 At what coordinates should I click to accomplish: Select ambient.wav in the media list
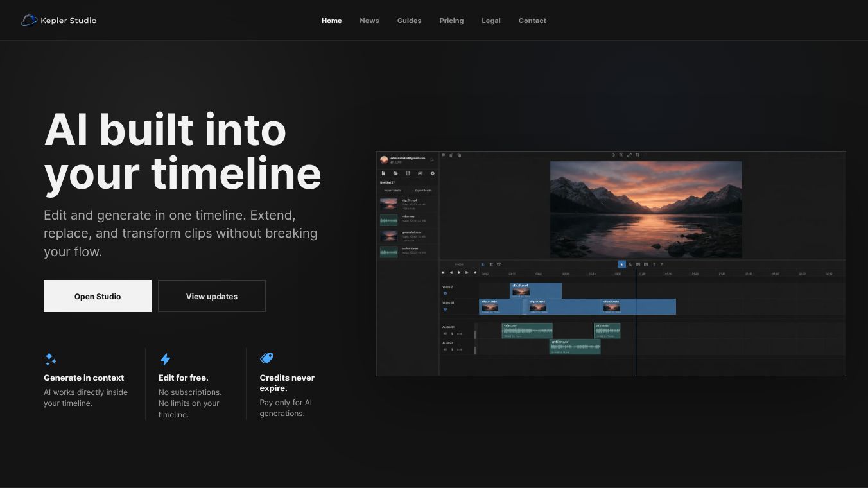pos(408,252)
